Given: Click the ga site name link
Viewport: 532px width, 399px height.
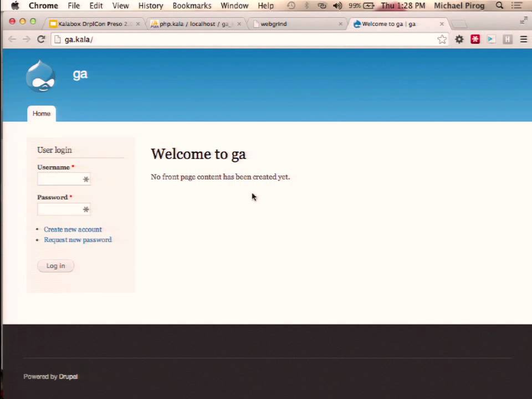Looking at the screenshot, I should tap(80, 74).
